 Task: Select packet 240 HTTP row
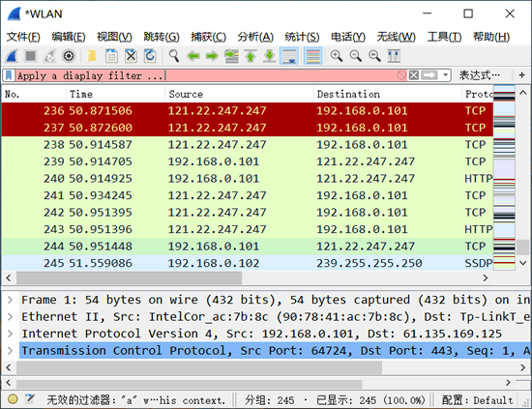click(248, 179)
